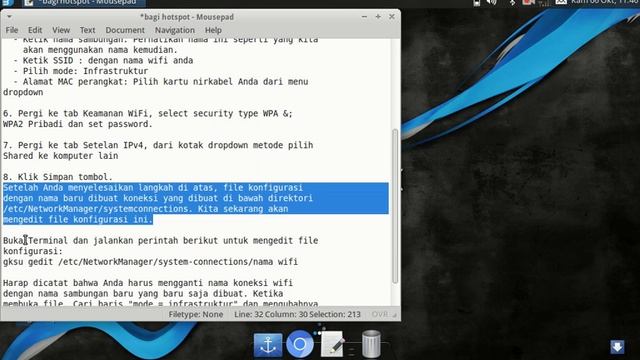The image size is (640, 360).
Task: Click the line '7. Pergi ke tab Setelan IPv4'
Action: [x=158, y=145]
